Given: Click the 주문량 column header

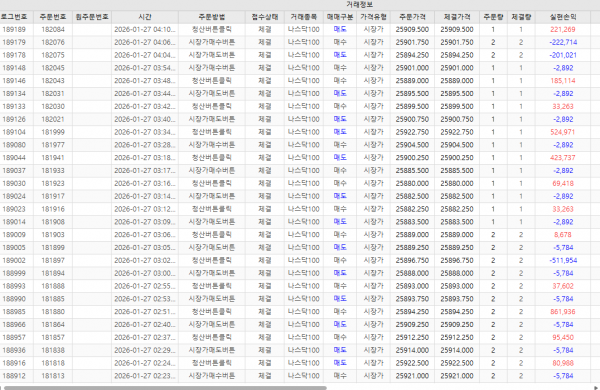Looking at the screenshot, I should click(493, 17).
